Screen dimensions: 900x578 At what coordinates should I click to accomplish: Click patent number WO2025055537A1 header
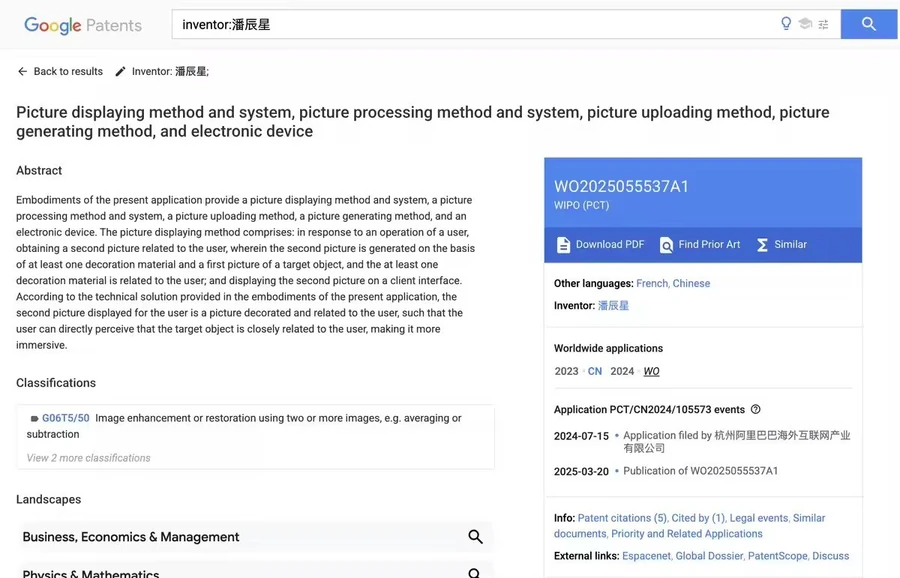point(621,187)
